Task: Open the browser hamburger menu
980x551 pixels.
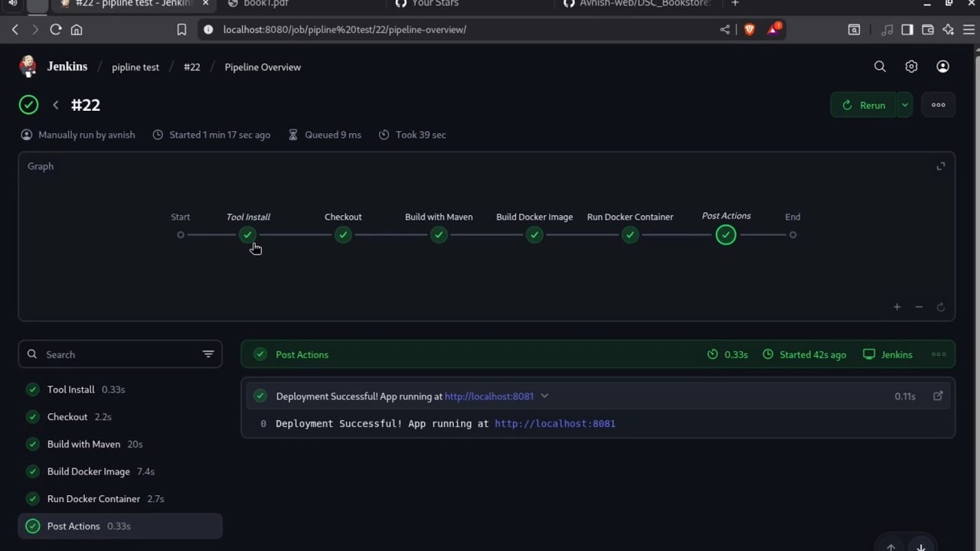Action: pos(970,29)
